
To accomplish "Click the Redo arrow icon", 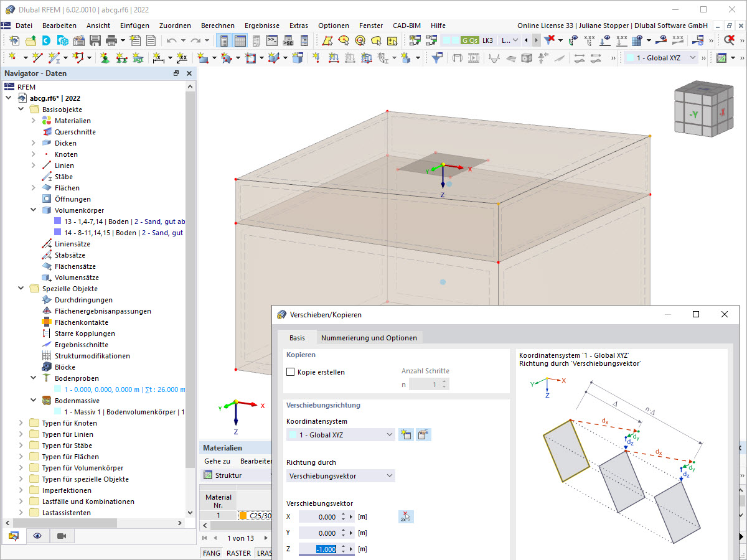I will click(x=195, y=40).
